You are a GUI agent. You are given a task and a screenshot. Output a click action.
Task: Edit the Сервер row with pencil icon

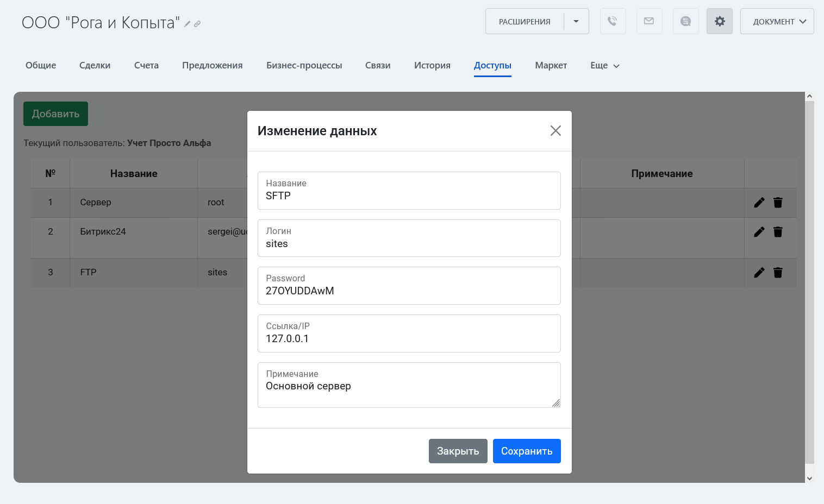[759, 203]
